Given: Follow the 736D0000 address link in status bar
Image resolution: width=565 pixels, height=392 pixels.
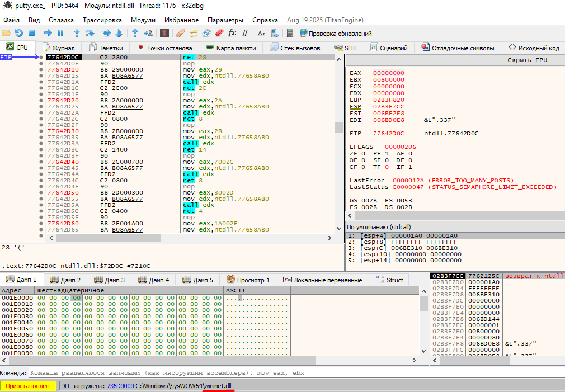Looking at the screenshot, I should tap(120, 386).
